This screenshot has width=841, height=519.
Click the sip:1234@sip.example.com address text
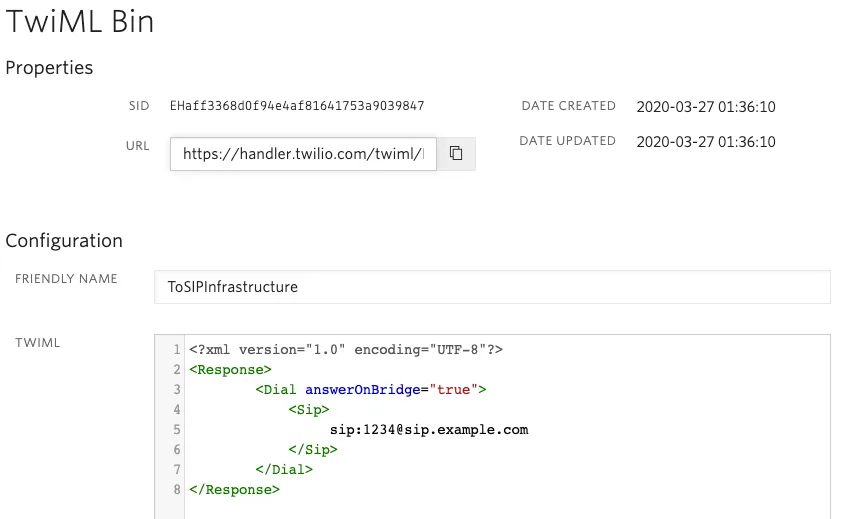pos(429,429)
